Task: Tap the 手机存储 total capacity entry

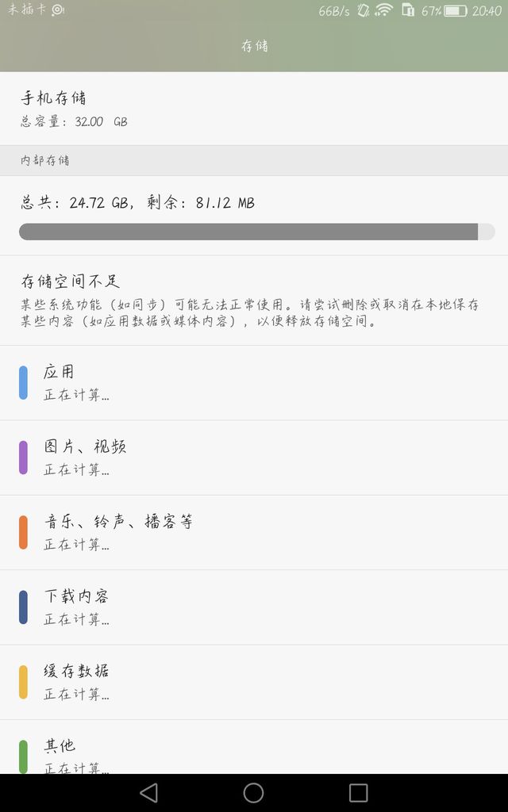Action: tap(254, 109)
